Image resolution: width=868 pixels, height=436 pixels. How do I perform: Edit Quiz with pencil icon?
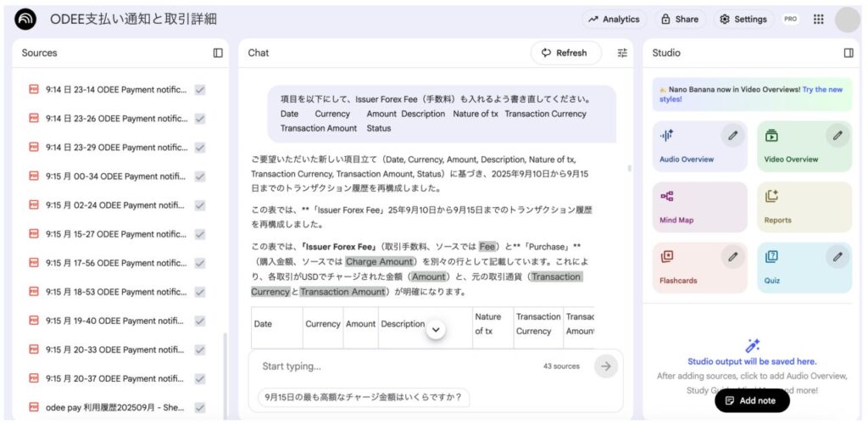pos(837,256)
